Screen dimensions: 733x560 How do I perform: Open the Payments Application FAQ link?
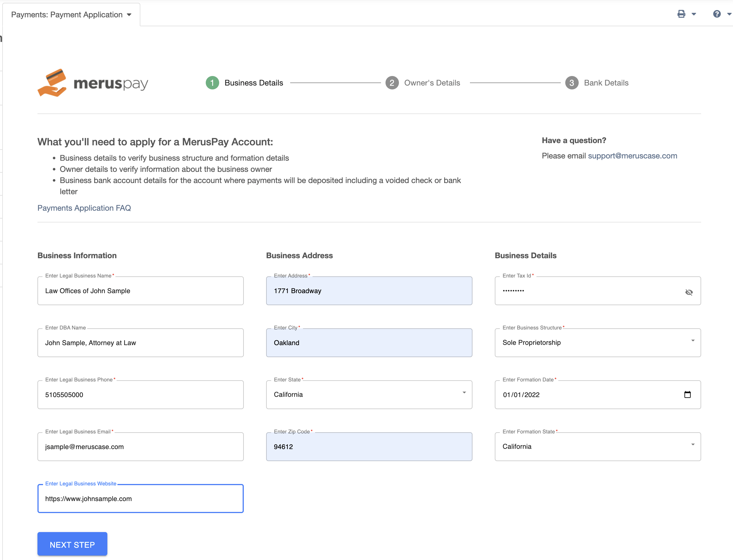tap(84, 208)
